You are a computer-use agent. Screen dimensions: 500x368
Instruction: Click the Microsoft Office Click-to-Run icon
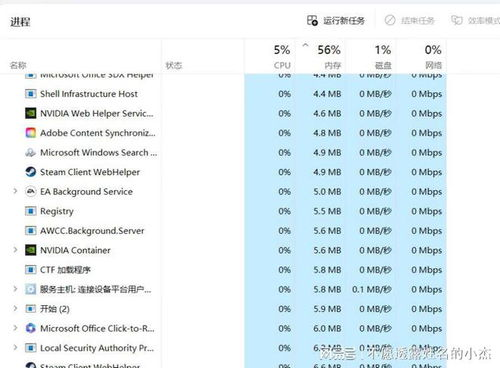point(31,328)
